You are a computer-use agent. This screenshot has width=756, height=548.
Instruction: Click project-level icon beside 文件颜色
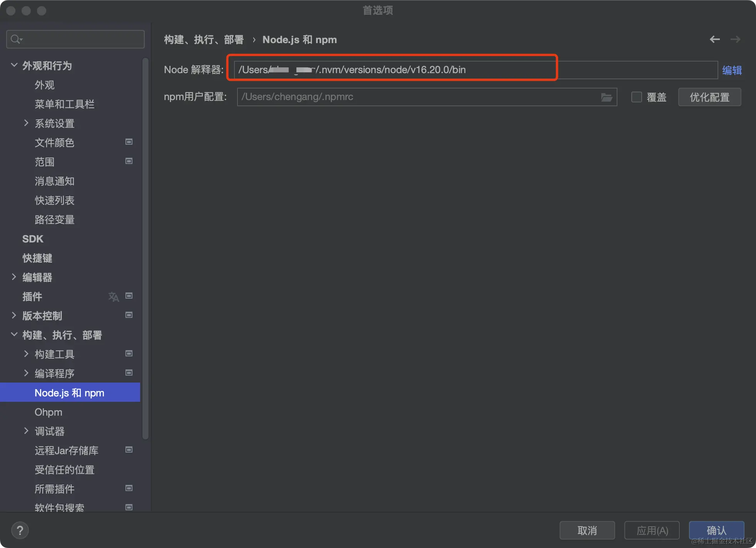click(x=129, y=142)
